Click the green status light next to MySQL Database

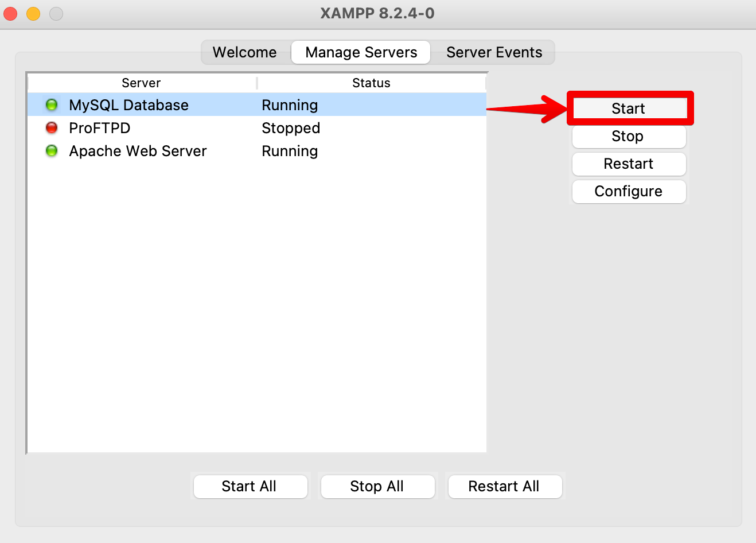tap(52, 105)
